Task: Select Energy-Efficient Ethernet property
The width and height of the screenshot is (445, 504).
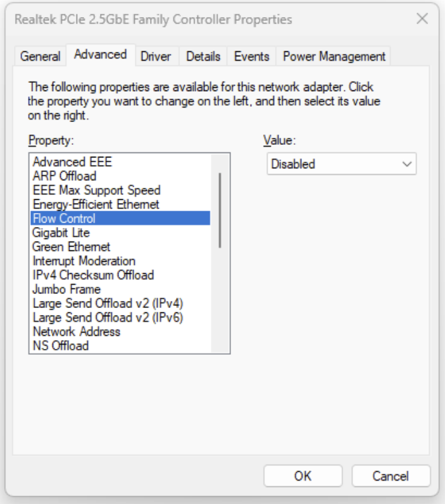Action: click(120, 204)
